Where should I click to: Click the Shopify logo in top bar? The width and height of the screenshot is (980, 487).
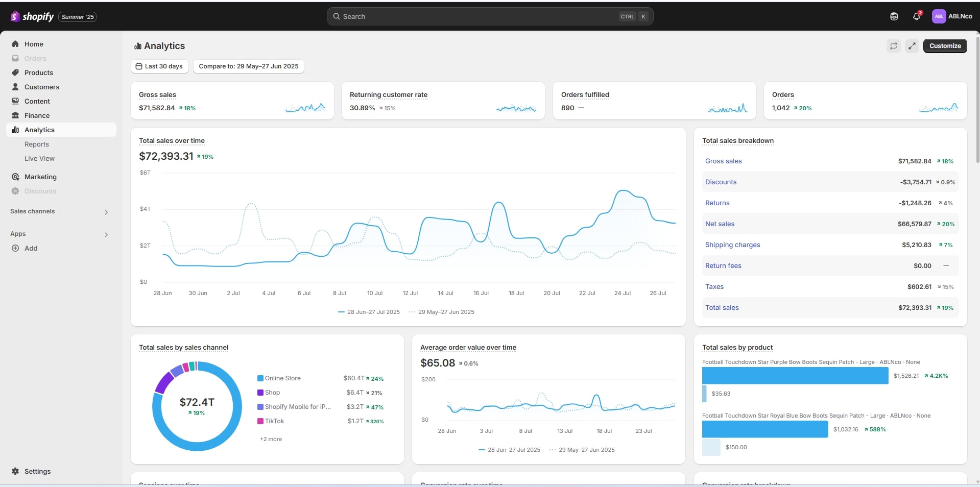click(32, 16)
